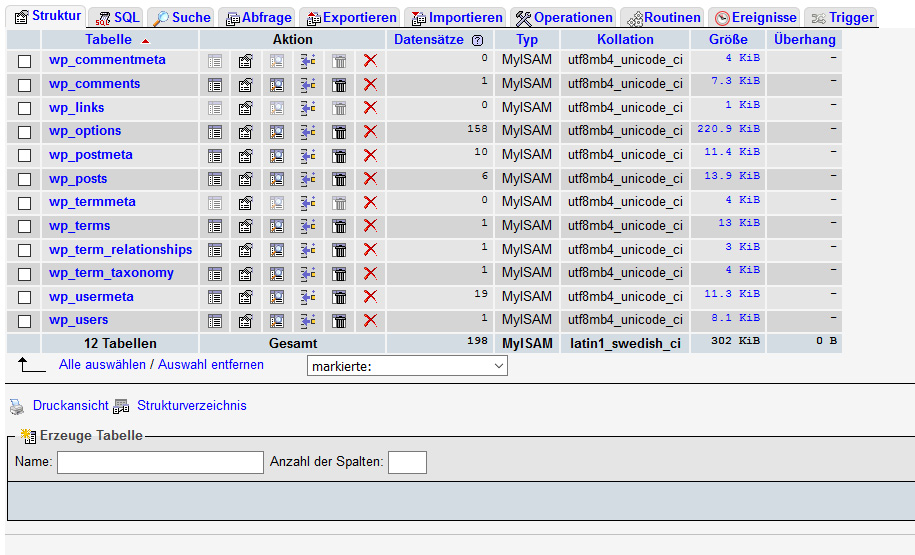915x555 pixels.
Task: Switch to the Operationen tab
Action: (x=564, y=18)
